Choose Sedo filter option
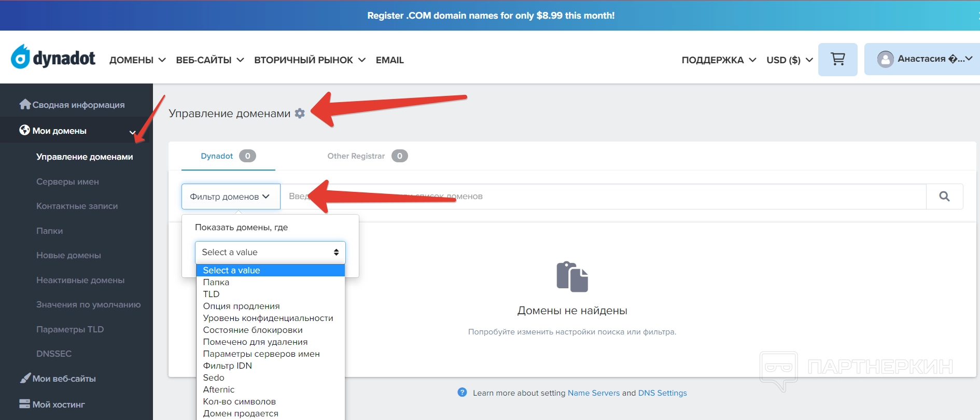Viewport: 980px width, 420px height. (270, 377)
